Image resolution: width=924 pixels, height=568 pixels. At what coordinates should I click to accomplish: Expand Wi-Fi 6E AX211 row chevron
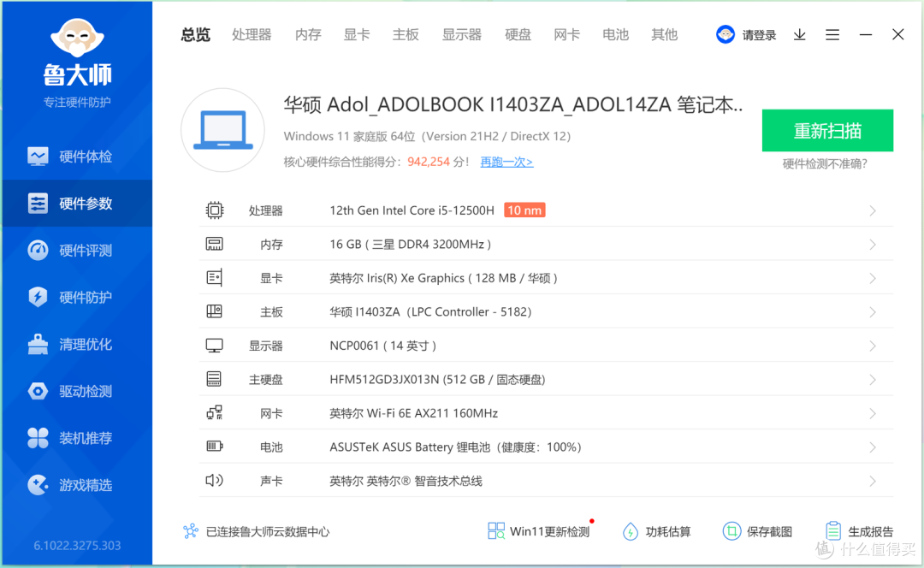[873, 414]
